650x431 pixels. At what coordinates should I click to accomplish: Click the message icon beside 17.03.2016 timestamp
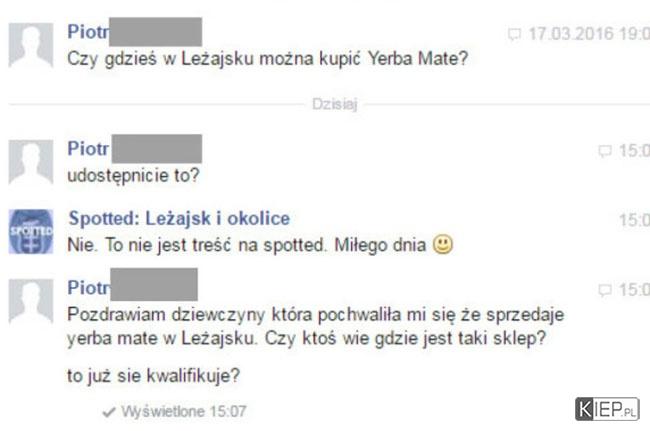click(514, 34)
